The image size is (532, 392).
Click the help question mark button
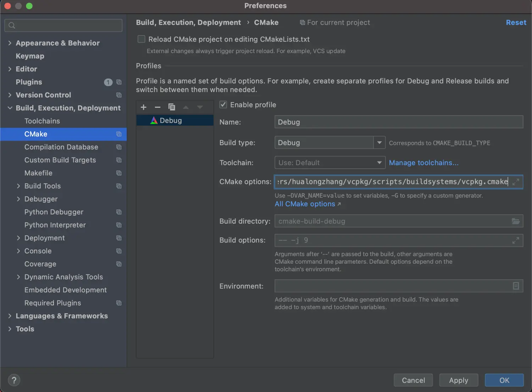pos(14,380)
